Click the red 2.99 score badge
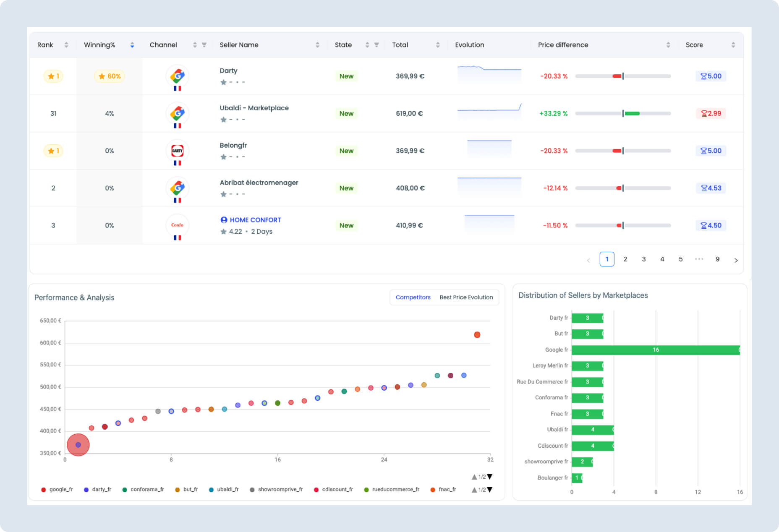 (711, 114)
